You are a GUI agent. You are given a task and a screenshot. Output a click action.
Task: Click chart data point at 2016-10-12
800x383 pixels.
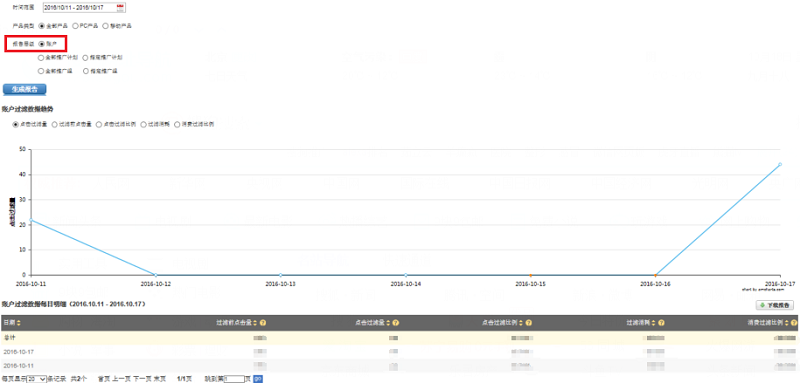click(x=156, y=275)
